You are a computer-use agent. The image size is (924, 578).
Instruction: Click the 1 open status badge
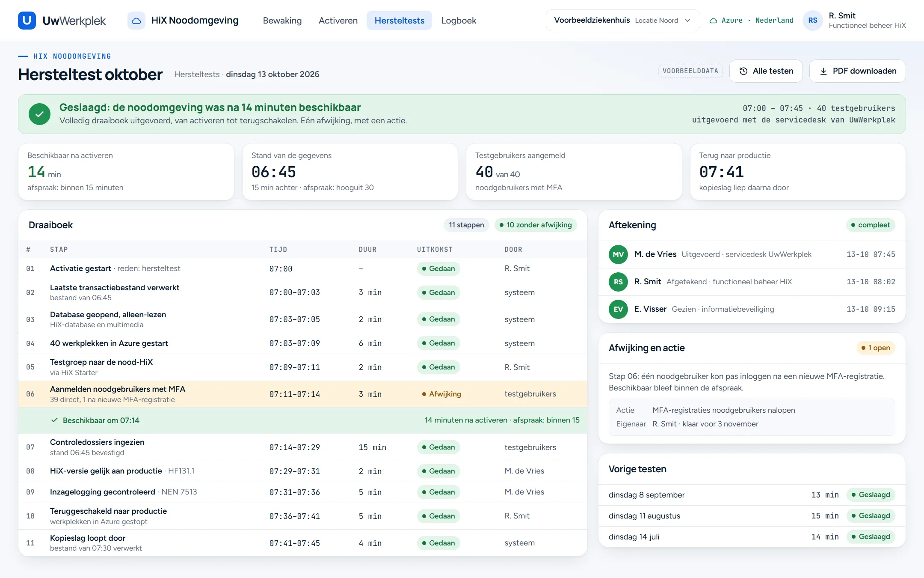[875, 348]
